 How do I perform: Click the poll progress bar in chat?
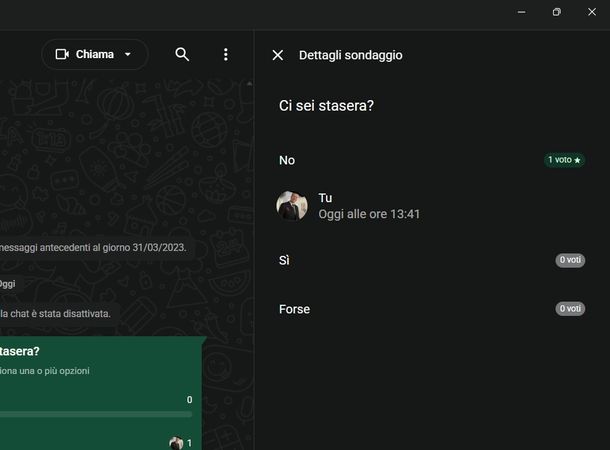pos(96,415)
